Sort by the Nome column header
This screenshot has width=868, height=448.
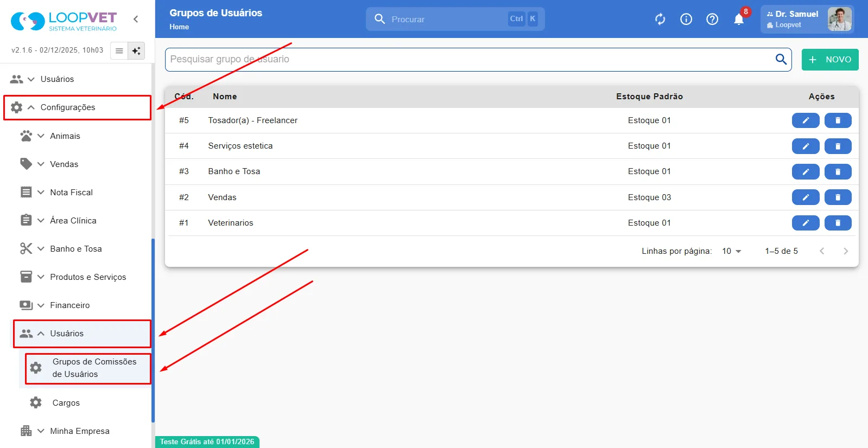tap(225, 97)
